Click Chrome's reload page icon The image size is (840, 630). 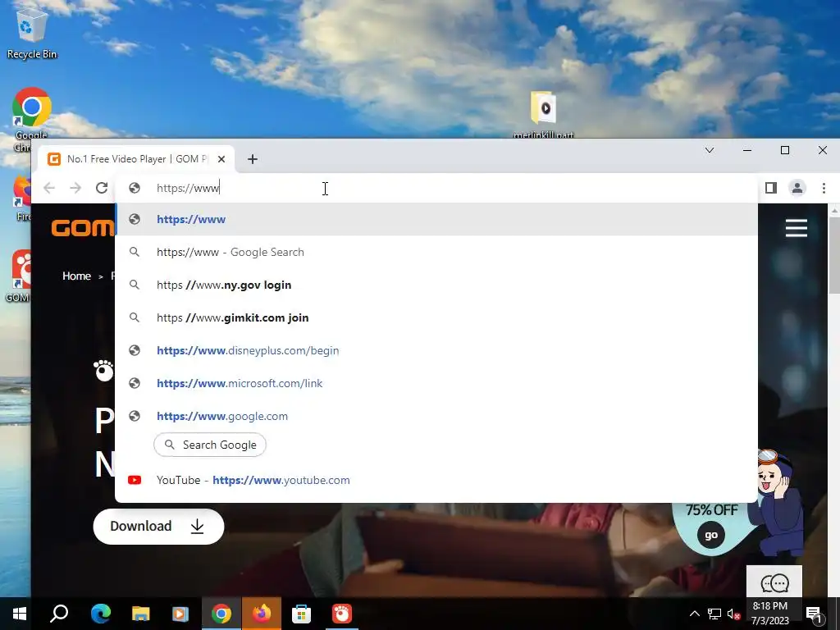click(x=102, y=188)
